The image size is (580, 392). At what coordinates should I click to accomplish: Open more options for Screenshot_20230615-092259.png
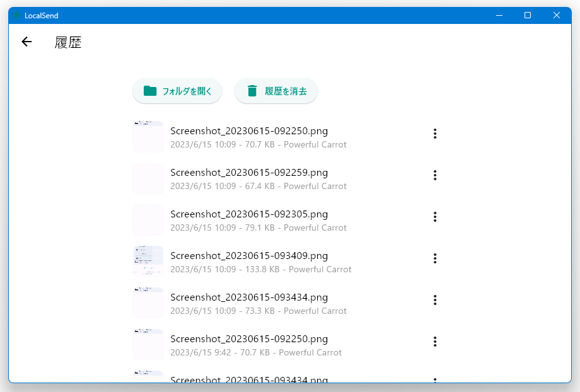(x=435, y=175)
